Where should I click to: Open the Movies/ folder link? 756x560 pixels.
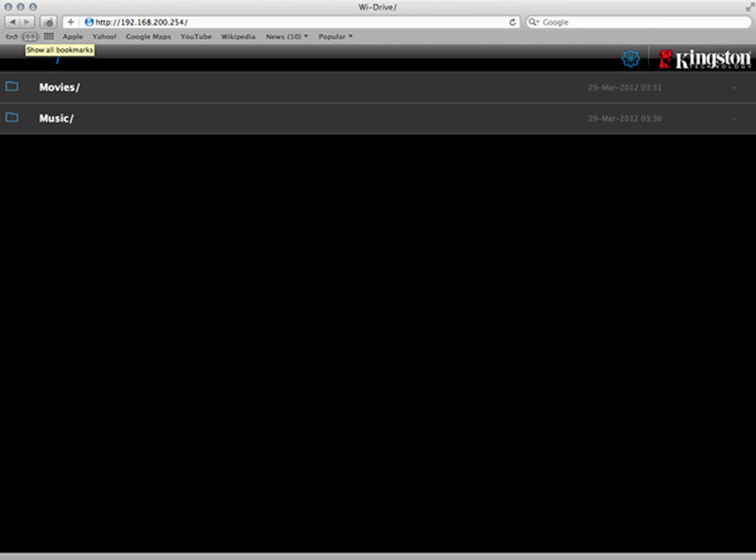(59, 87)
